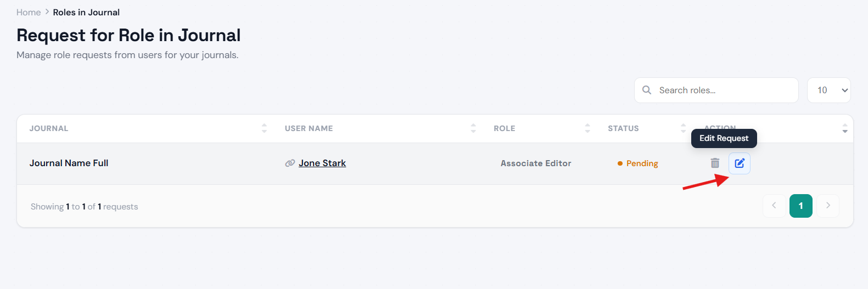This screenshot has width=868, height=289.
Task: Sort by the Status column
Action: tap(683, 128)
